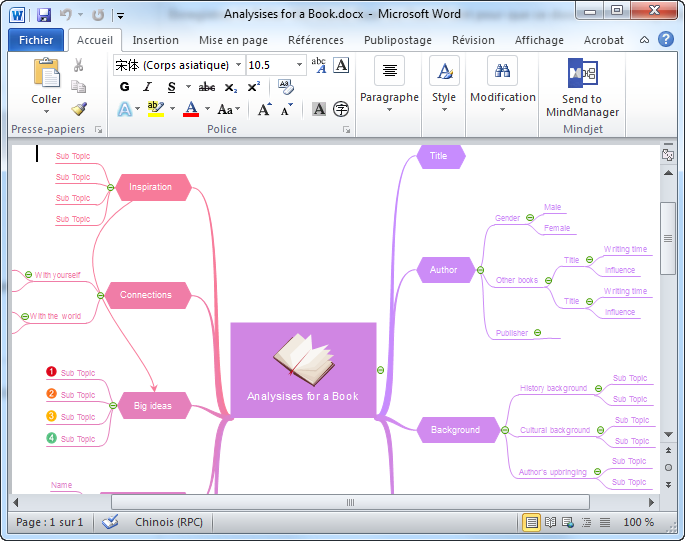The width and height of the screenshot is (685, 541).
Task: Open the font name dropdown
Action: tap(238, 65)
